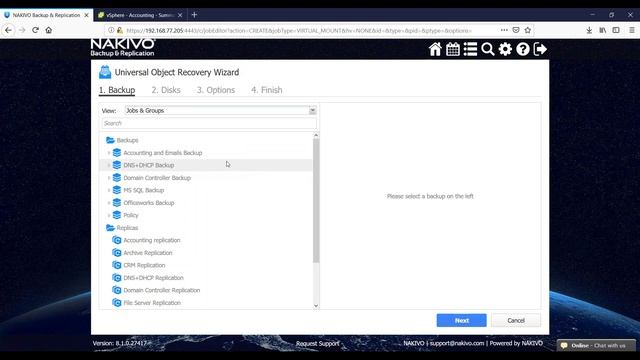Click the Archive Replication icon

point(117,253)
